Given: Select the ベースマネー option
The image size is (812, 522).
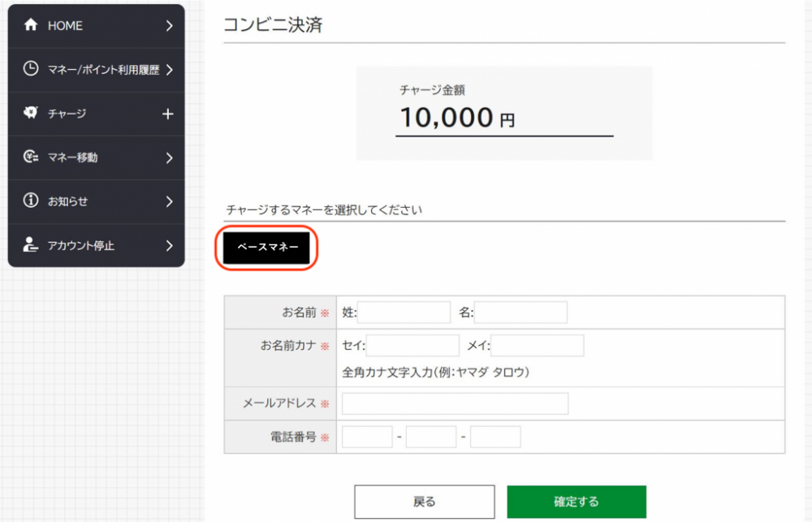Looking at the screenshot, I should point(267,248).
